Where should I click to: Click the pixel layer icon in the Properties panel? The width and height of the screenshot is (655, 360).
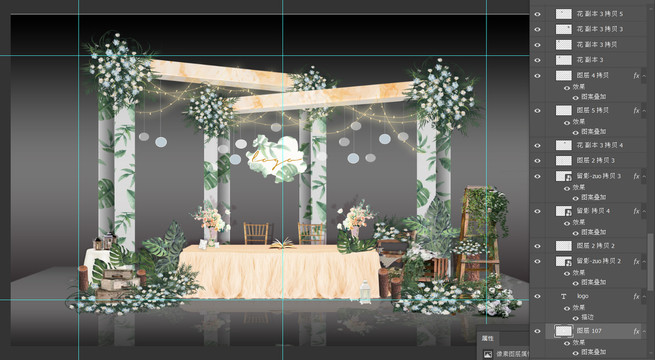pos(487,354)
